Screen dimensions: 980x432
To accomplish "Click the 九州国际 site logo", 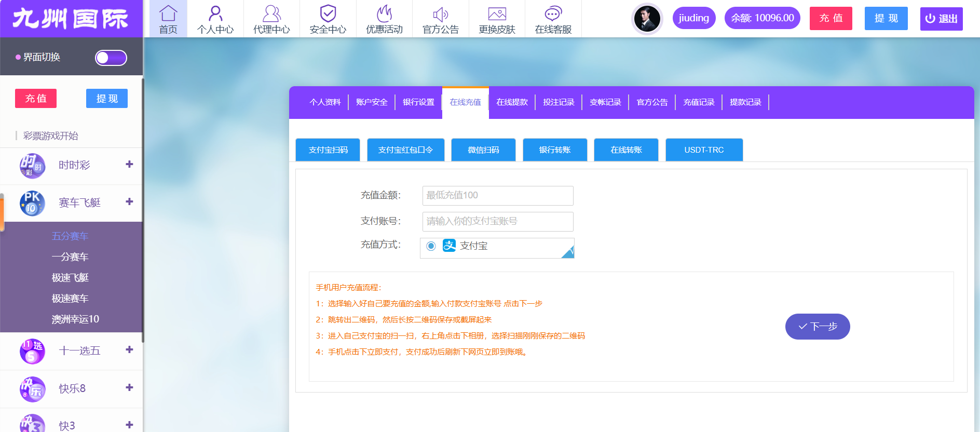I will (x=71, y=19).
